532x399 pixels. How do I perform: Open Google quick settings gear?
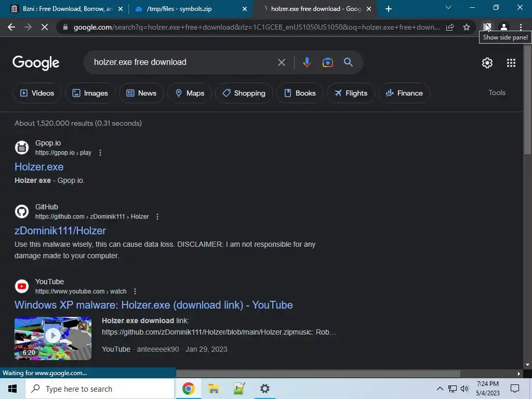click(x=487, y=63)
